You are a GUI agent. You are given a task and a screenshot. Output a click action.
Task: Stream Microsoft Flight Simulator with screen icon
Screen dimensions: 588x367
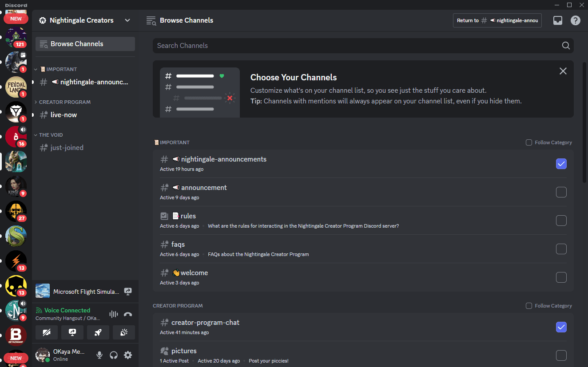click(x=128, y=292)
